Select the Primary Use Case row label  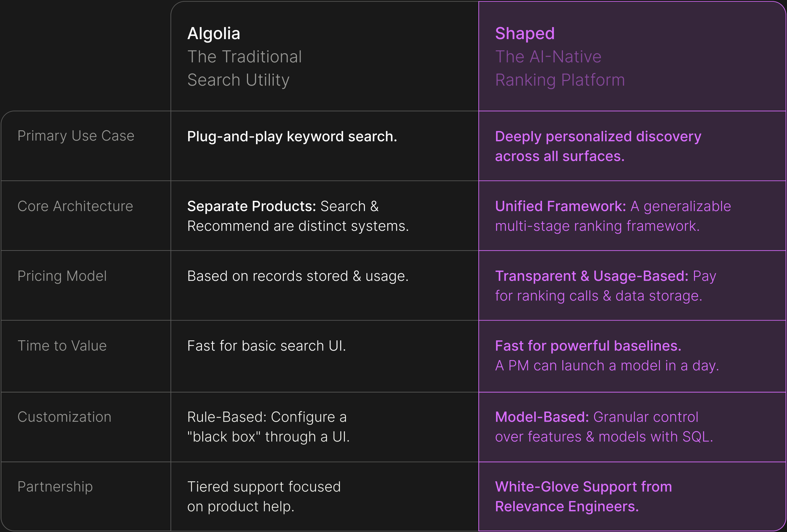(x=76, y=136)
